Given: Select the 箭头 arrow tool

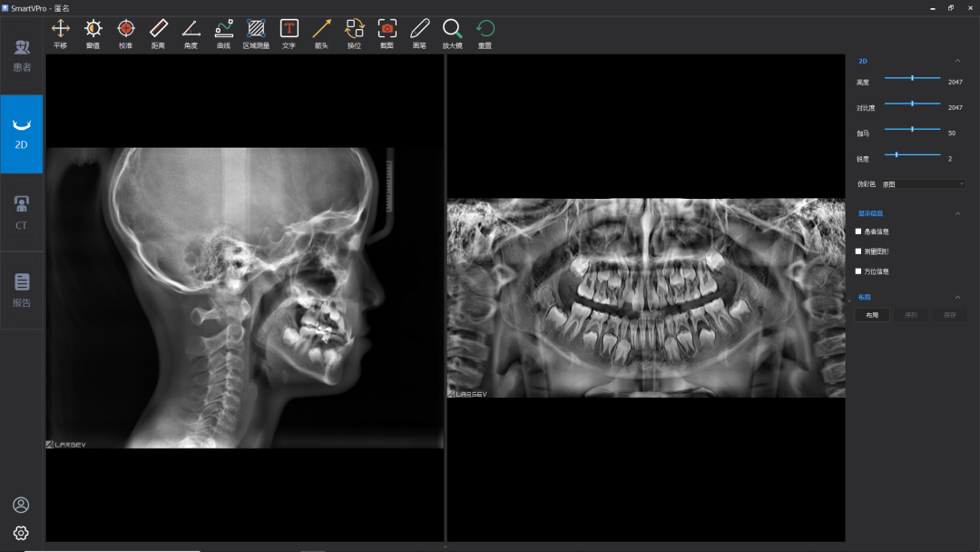Looking at the screenshot, I should (321, 34).
